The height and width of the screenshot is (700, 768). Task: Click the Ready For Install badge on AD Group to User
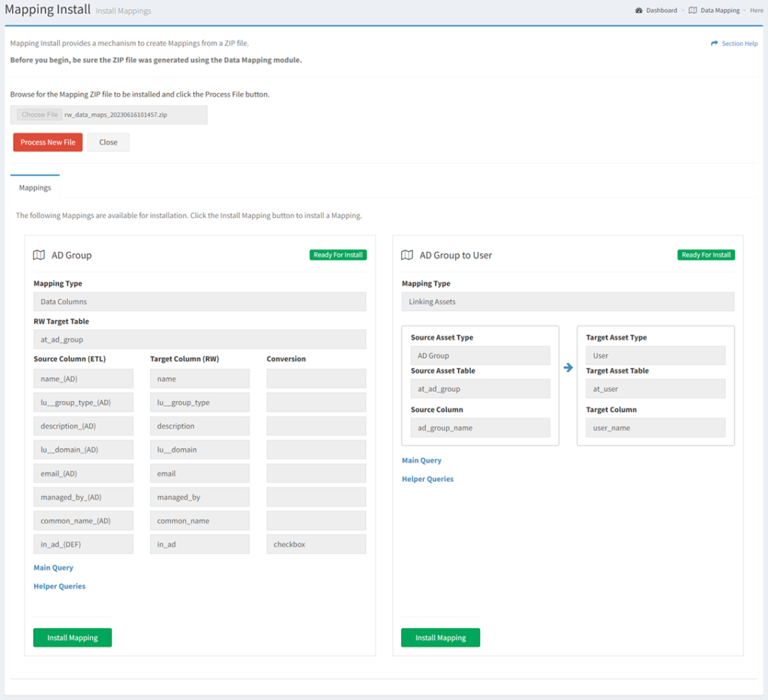[706, 254]
